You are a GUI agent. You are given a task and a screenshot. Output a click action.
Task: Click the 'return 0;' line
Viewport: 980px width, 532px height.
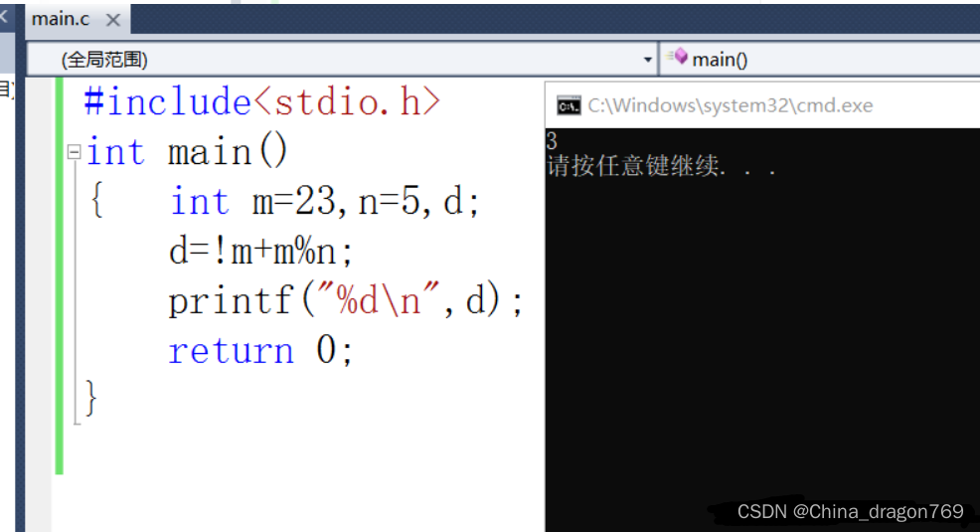pyautogui.click(x=260, y=350)
